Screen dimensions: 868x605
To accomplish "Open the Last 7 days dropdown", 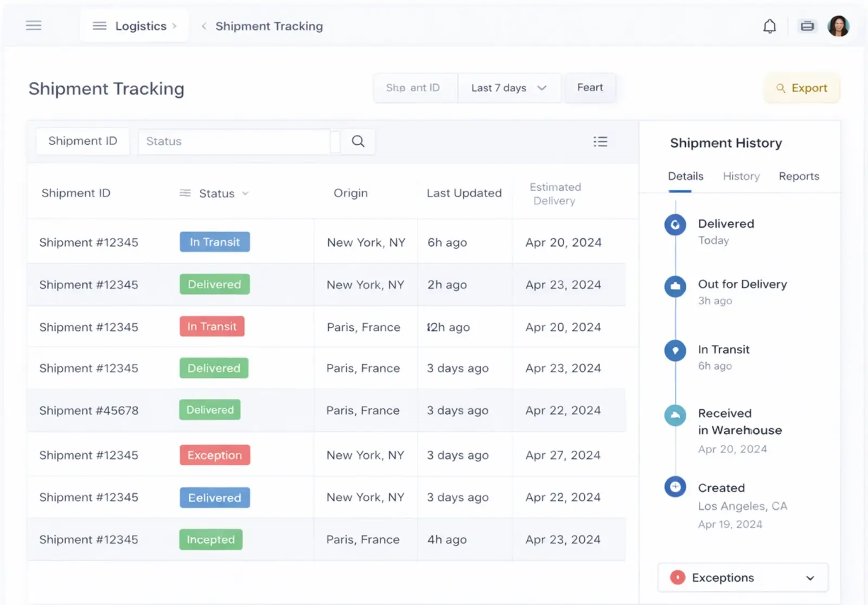I will (x=509, y=87).
